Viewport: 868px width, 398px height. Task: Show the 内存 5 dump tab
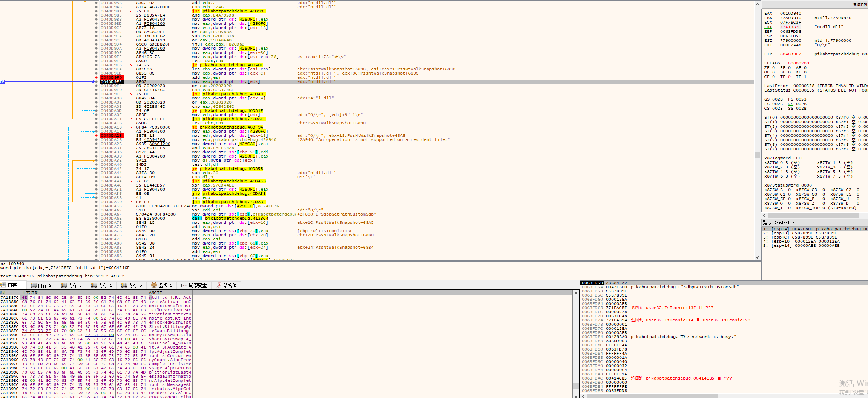[x=132, y=285]
